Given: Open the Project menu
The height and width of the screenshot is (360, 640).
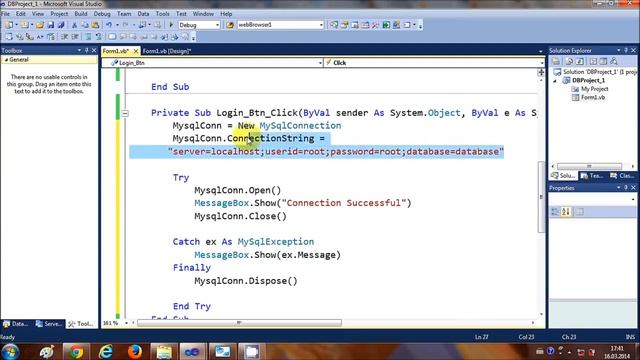Looking at the screenshot, I should tap(59, 14).
